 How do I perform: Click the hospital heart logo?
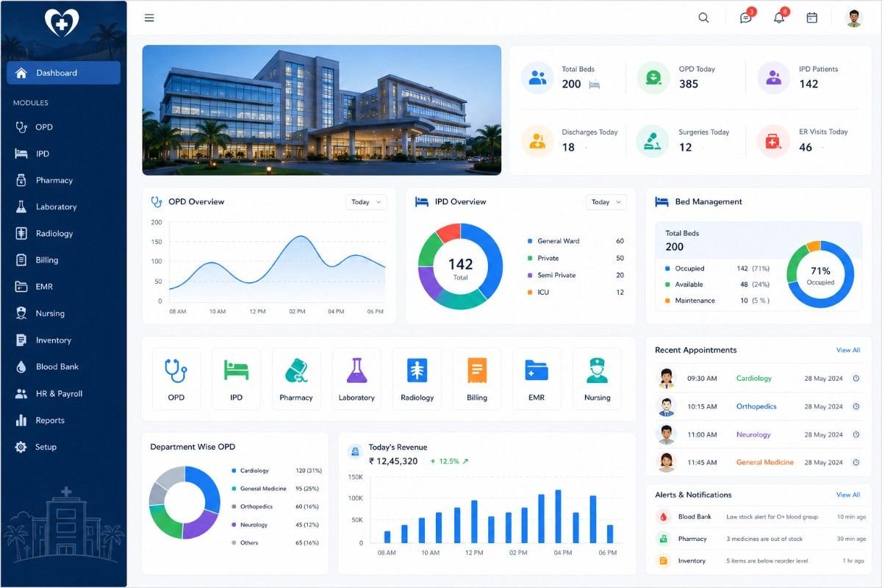(x=62, y=23)
